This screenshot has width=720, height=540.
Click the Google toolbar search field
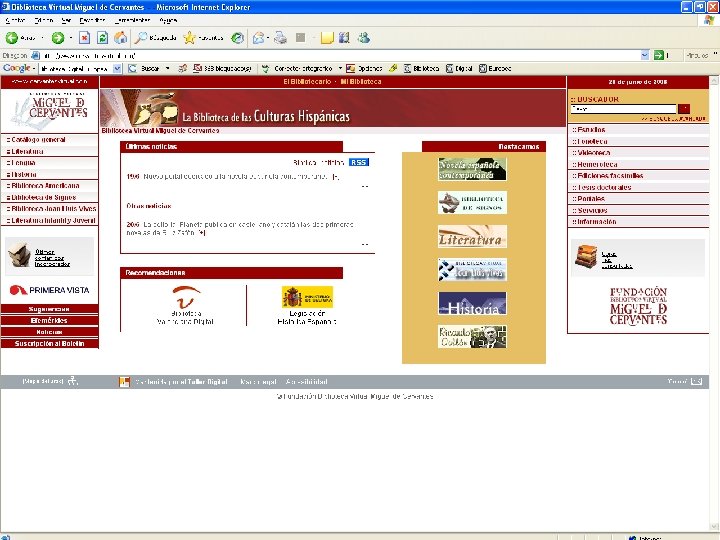pos(76,68)
